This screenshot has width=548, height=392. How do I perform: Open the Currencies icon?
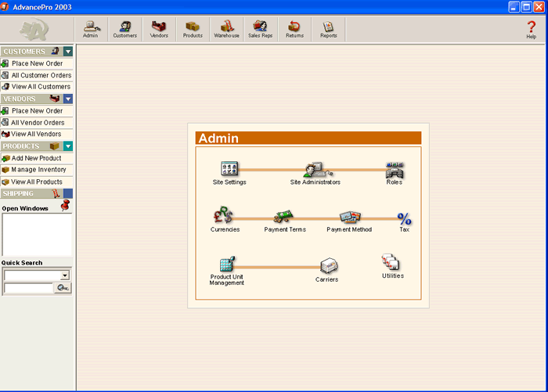224,219
